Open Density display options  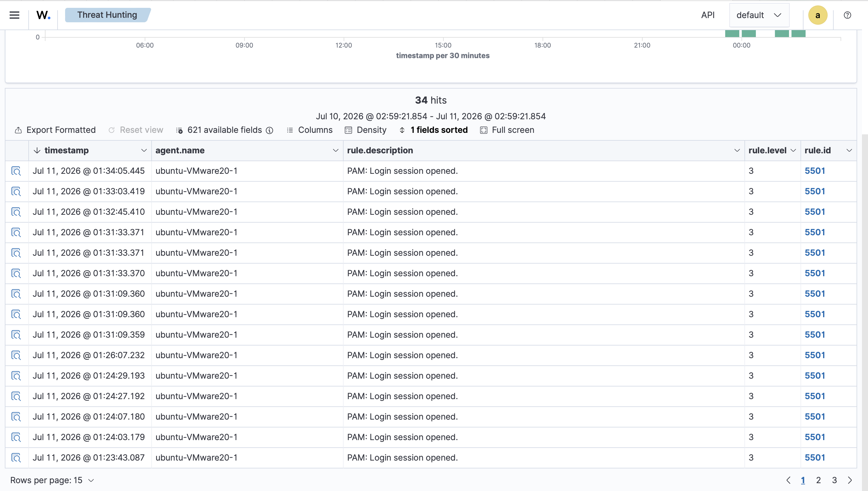(x=365, y=130)
